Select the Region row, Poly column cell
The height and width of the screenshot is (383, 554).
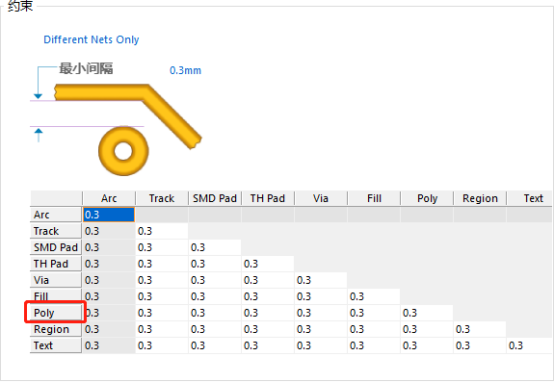(427, 329)
